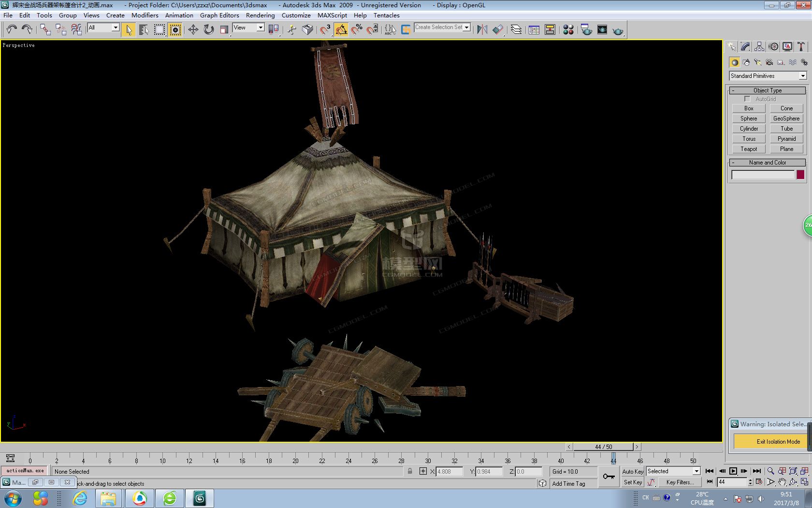This screenshot has width=812, height=508.
Task: Toggle Auto Key animation mode
Action: point(632,471)
